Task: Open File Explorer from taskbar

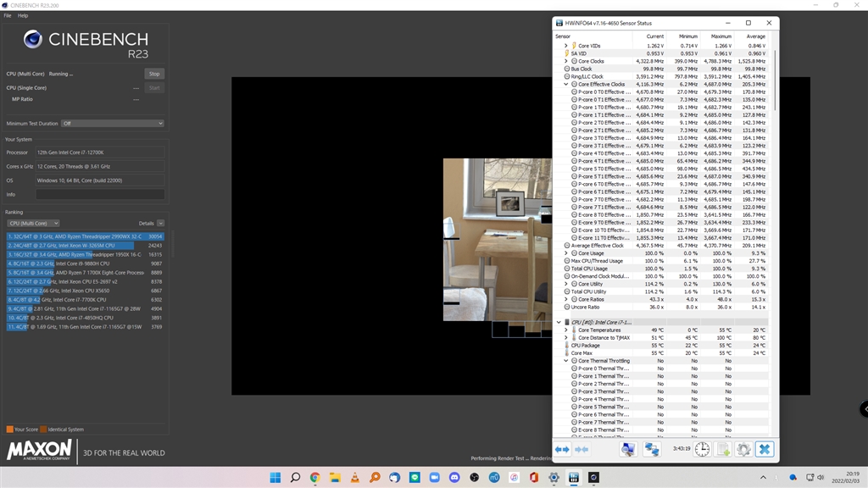Action: [x=335, y=478]
